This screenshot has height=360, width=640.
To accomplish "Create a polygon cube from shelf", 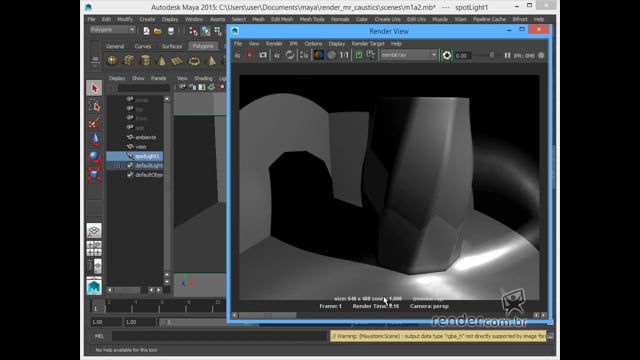I will point(129,61).
